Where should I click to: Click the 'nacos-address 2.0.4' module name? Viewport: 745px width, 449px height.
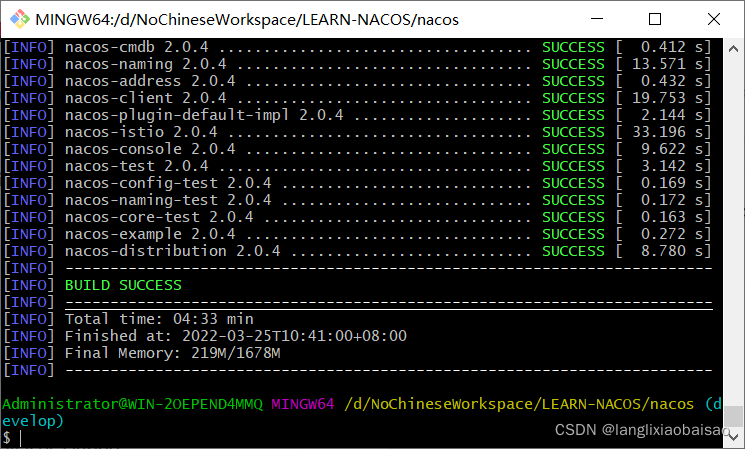click(150, 81)
